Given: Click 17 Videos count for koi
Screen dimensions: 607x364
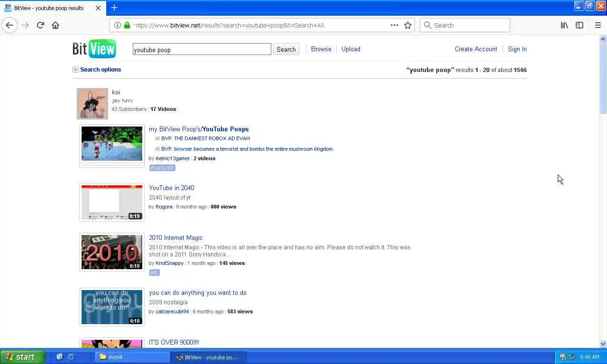Looking at the screenshot, I should pyautogui.click(x=163, y=109).
